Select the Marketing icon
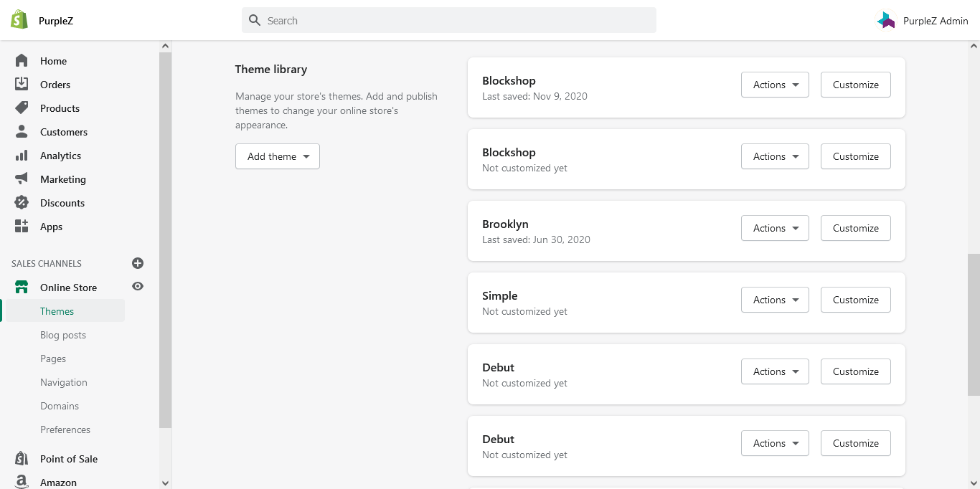980x489 pixels. point(22,179)
